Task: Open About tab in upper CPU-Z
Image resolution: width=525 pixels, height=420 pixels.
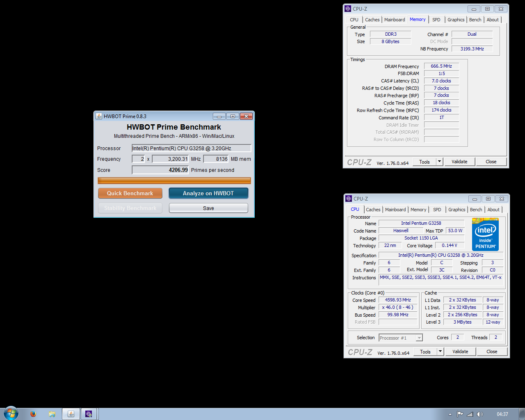Action: [x=493, y=20]
